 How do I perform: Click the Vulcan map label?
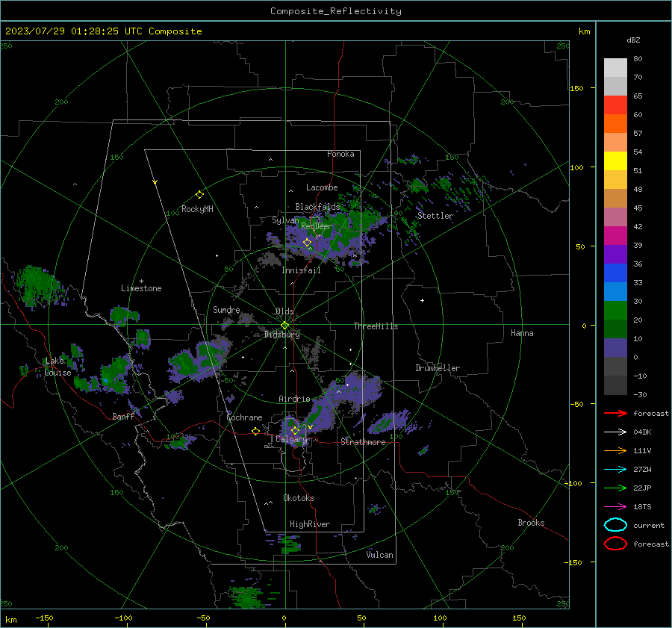(x=380, y=555)
